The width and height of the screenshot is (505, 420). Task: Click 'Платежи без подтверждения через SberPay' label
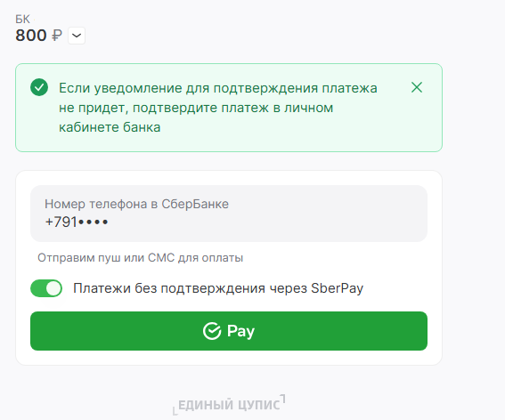coord(218,288)
